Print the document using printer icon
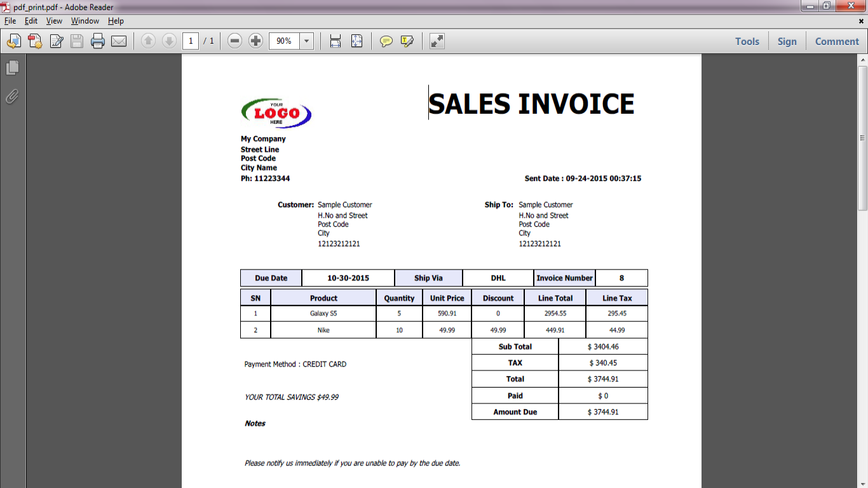Image resolution: width=868 pixels, height=488 pixels. pos(98,41)
